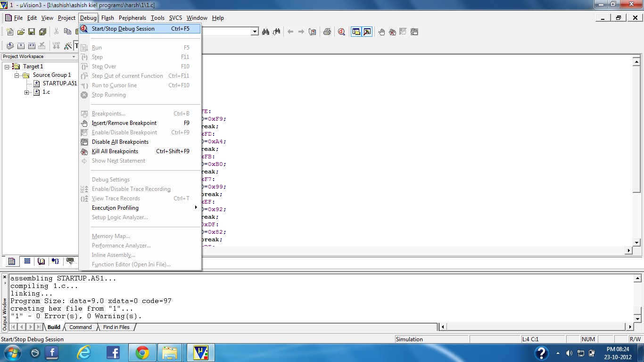Select 1.c in the project tree

point(46,92)
